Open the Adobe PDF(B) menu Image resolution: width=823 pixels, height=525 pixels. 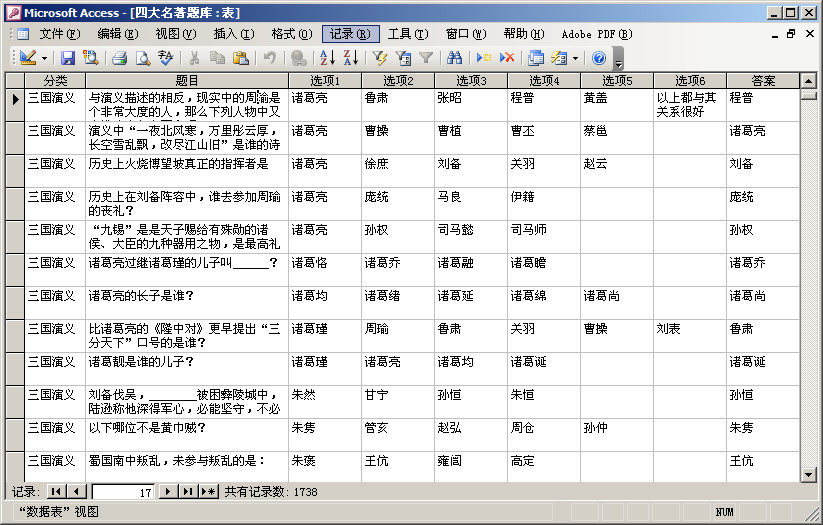(x=597, y=34)
